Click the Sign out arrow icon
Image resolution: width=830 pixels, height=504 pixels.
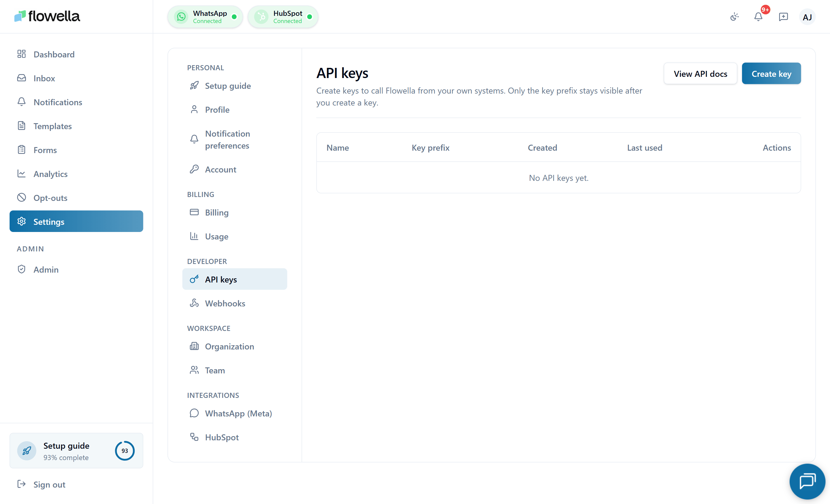coord(22,484)
